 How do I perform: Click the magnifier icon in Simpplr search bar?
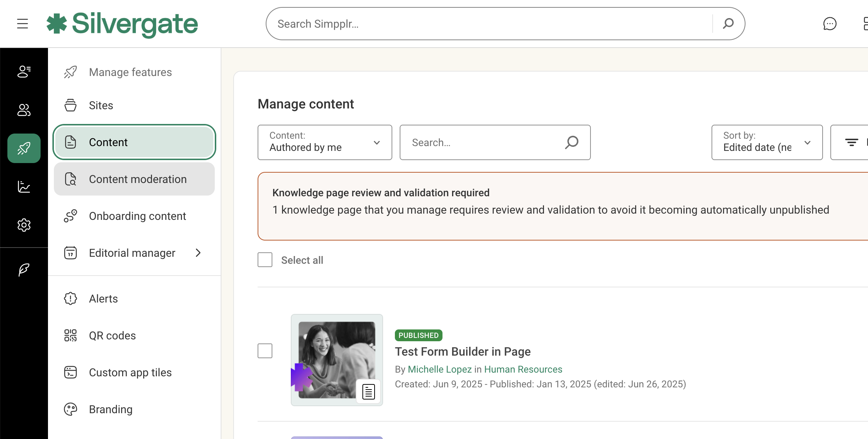(728, 24)
